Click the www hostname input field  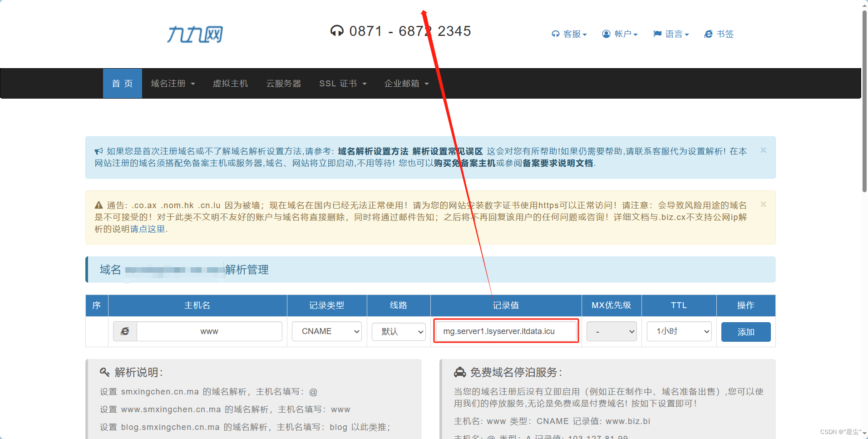tap(209, 331)
